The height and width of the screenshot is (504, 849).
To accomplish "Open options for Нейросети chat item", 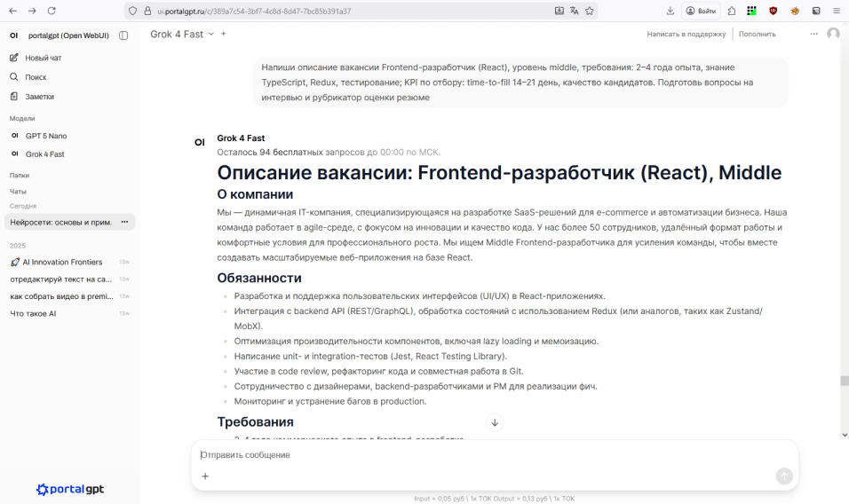I will pyautogui.click(x=124, y=222).
